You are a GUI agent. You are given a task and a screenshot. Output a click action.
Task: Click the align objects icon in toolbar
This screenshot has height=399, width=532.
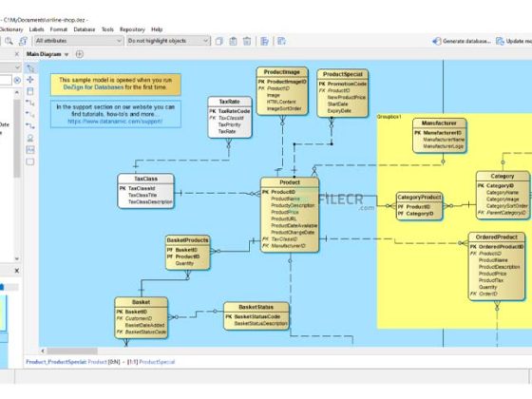click(265, 41)
